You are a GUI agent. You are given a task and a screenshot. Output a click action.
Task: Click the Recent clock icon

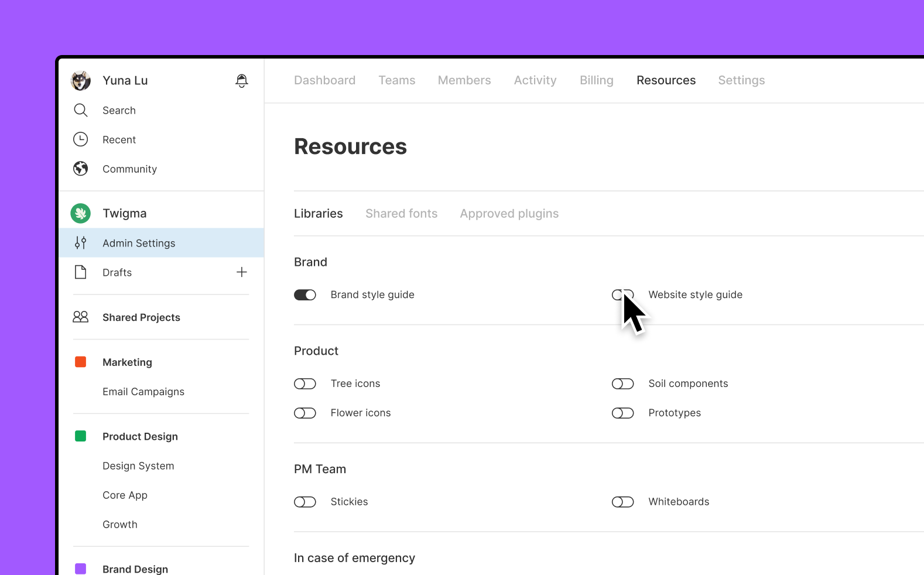click(81, 139)
